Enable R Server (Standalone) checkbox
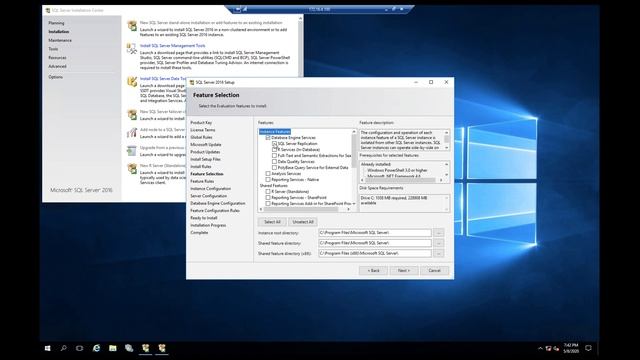This screenshot has height=360, width=640. tap(268, 191)
